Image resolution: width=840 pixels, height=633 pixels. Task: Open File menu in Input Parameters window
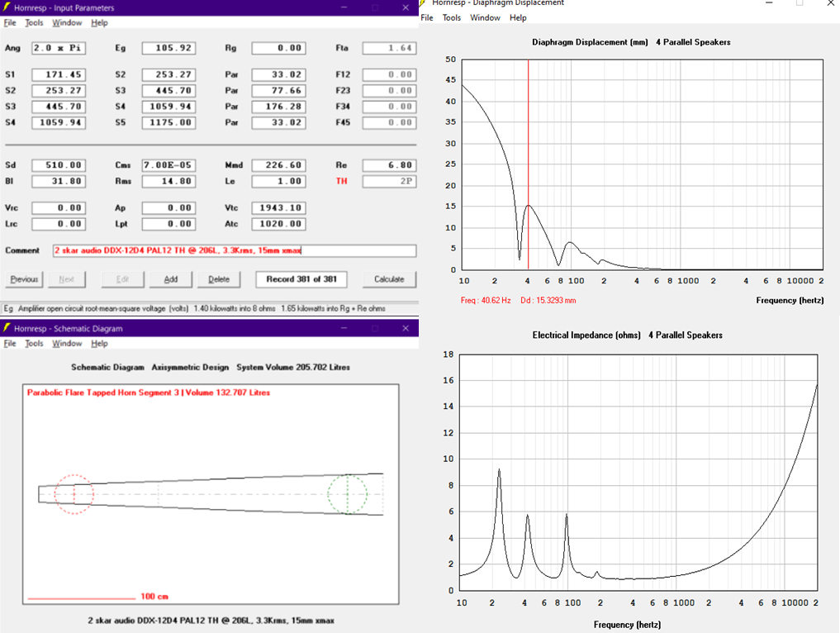click(x=10, y=22)
